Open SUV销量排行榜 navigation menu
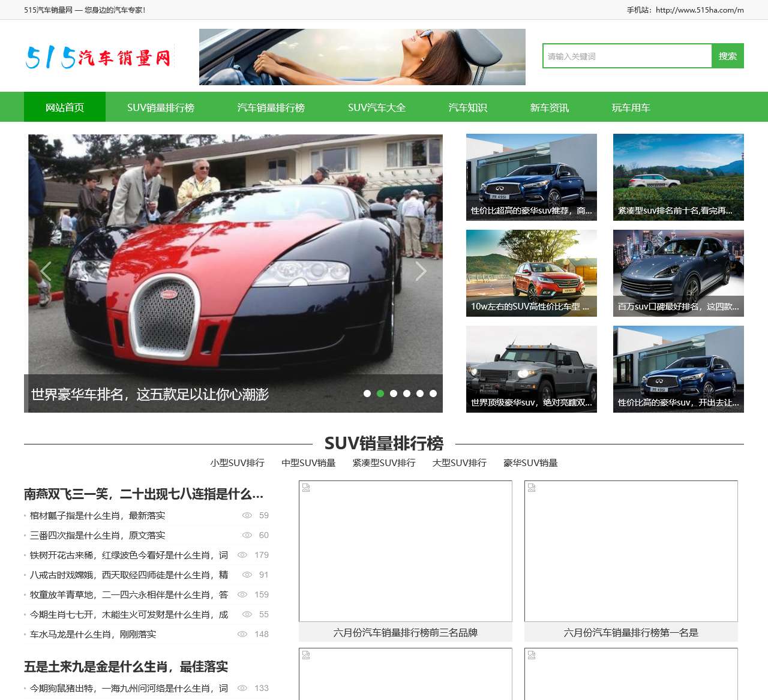768x700 pixels. coord(161,107)
